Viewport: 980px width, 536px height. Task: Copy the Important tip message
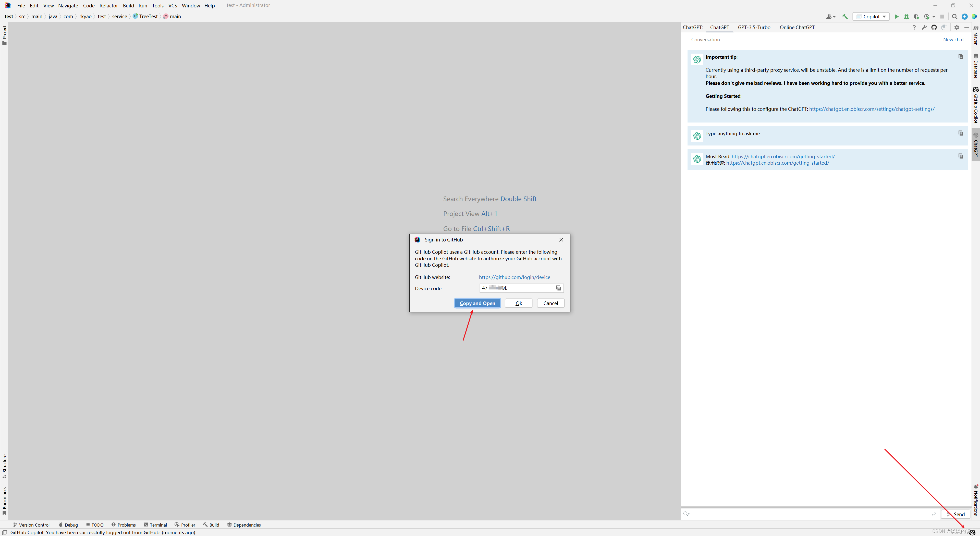(x=961, y=57)
